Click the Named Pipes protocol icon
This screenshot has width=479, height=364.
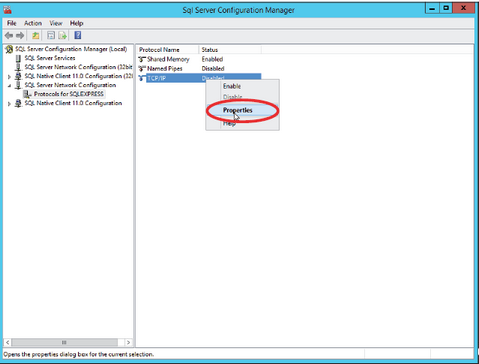coord(142,69)
